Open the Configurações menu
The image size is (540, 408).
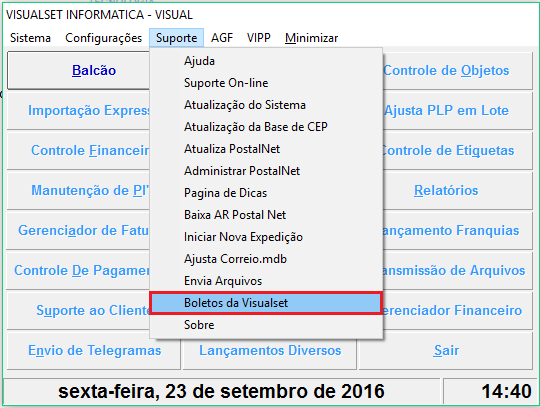[103, 38]
